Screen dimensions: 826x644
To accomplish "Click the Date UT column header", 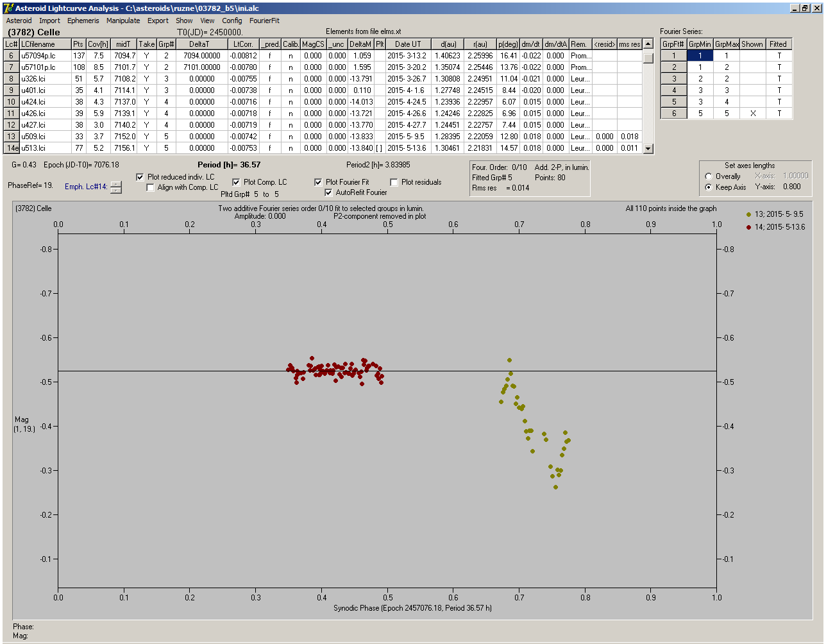I will pyautogui.click(x=408, y=44).
